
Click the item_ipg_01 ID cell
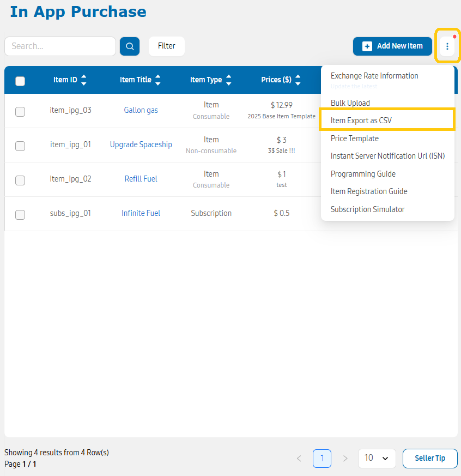coord(70,144)
